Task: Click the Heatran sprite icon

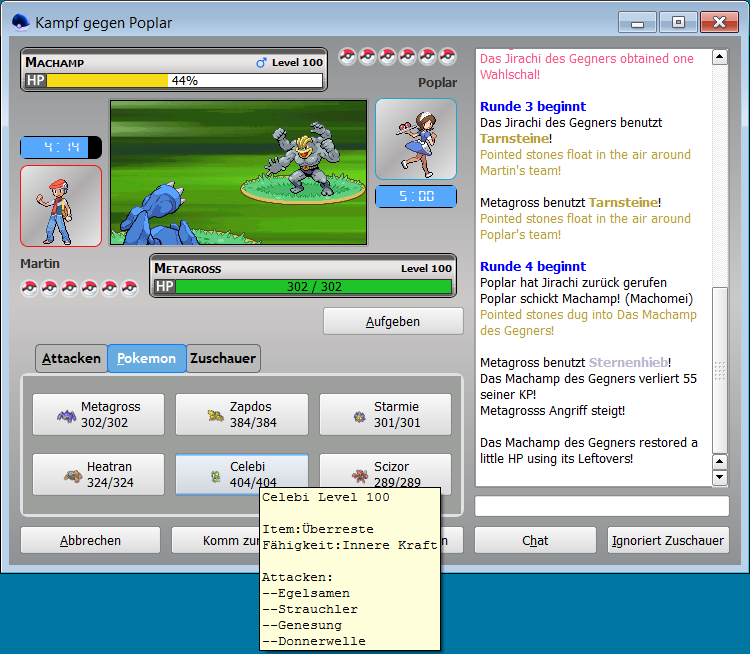Action: (72, 475)
